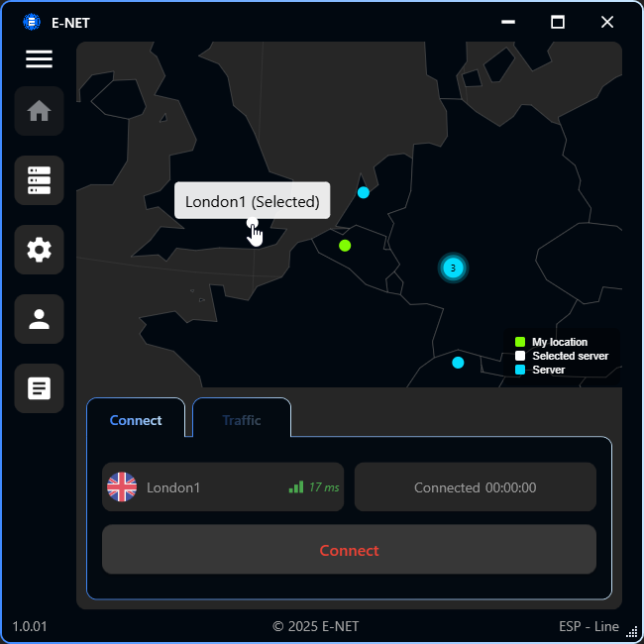Image resolution: width=644 pixels, height=644 pixels.
Task: Open the server list icon
Action: pos(39,180)
